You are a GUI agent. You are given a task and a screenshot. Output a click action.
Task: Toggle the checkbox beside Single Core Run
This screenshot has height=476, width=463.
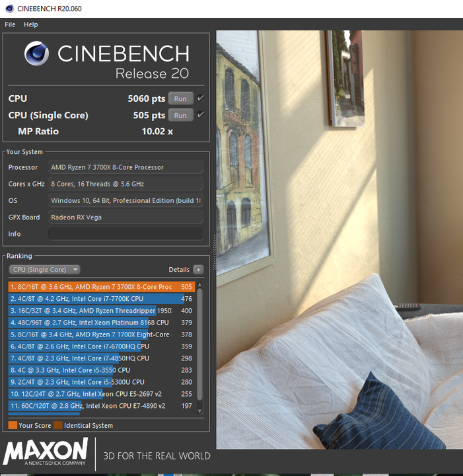(200, 115)
